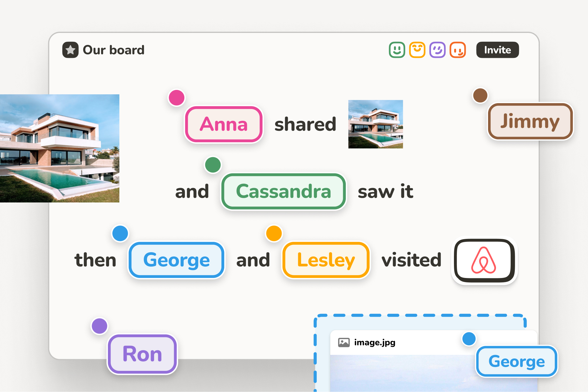This screenshot has height=392, width=588.
Task: Click the Our board title
Action: [114, 50]
